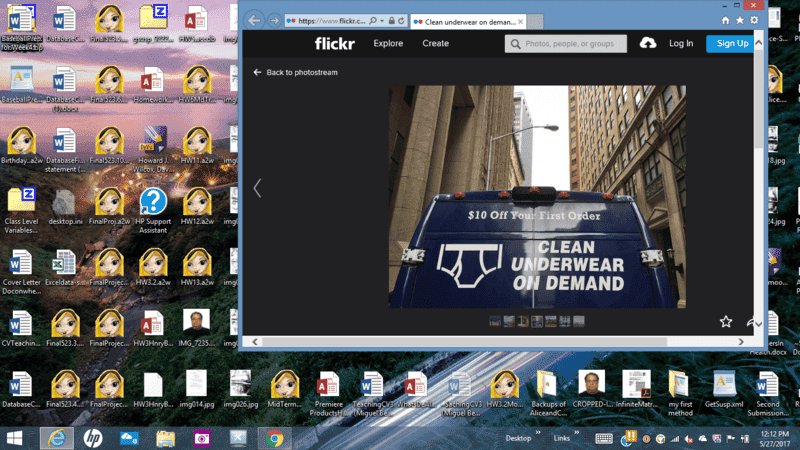Show the previous photo with left chevron

tap(257, 188)
